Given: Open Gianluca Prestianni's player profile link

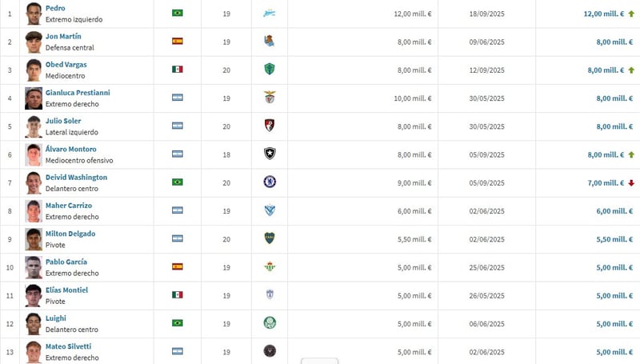Looking at the screenshot, I should pos(78,93).
